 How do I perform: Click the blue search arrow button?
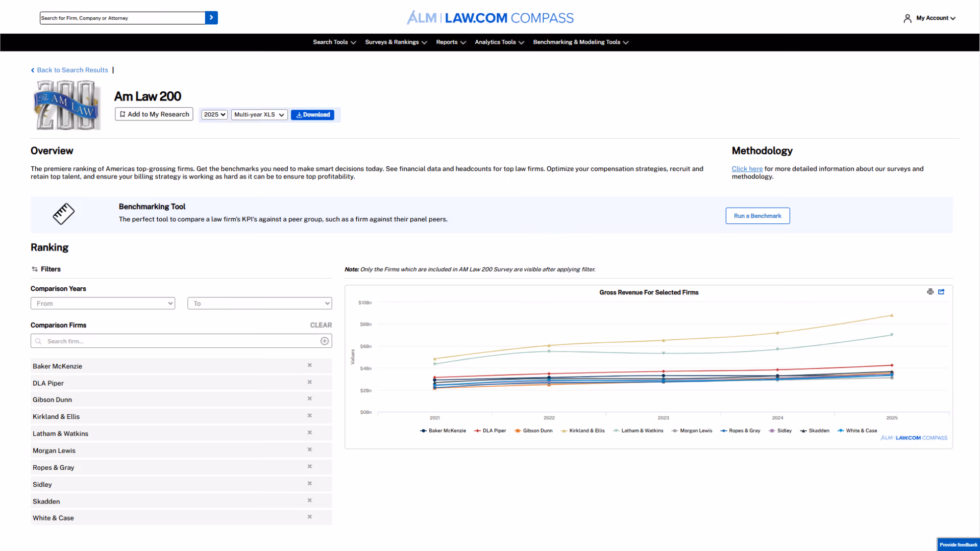(211, 17)
